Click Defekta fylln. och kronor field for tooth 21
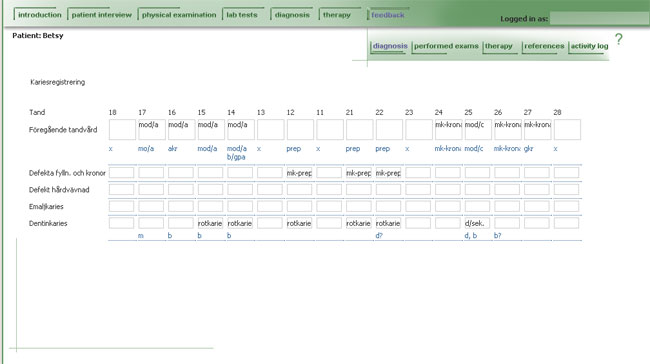This screenshot has width=650, height=364. point(359,173)
